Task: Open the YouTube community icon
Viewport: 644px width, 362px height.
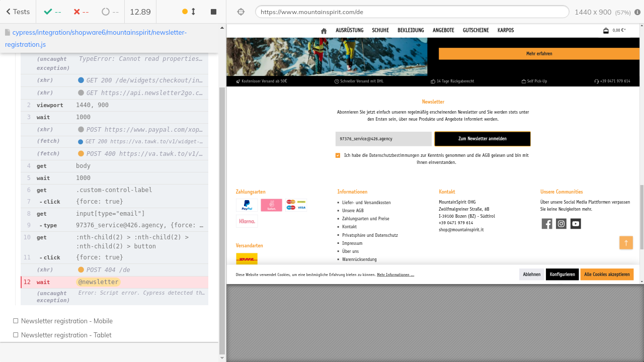Action: (576, 224)
